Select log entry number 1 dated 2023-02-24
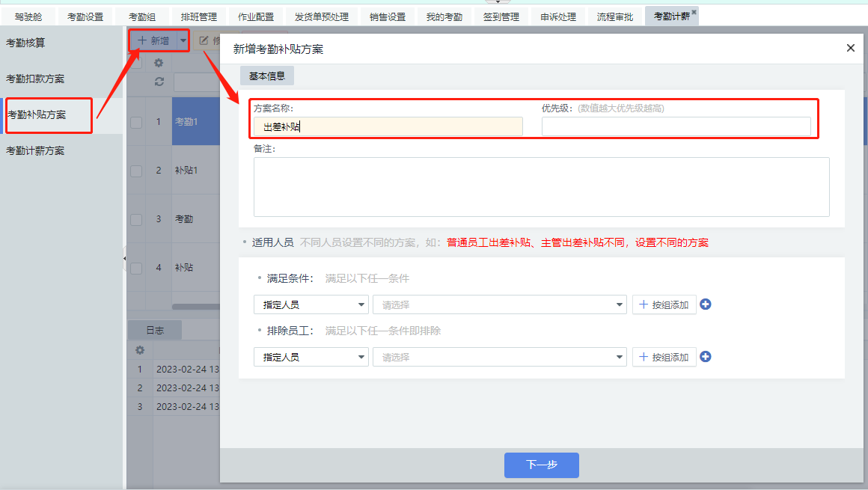The width and height of the screenshot is (868, 490). (174, 370)
